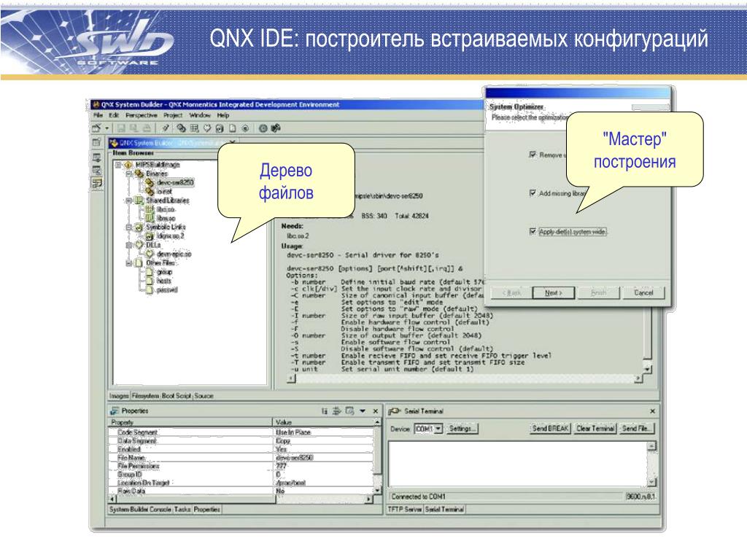
Task: Toggle Apply diet(s) system wide checkbox
Action: point(533,231)
